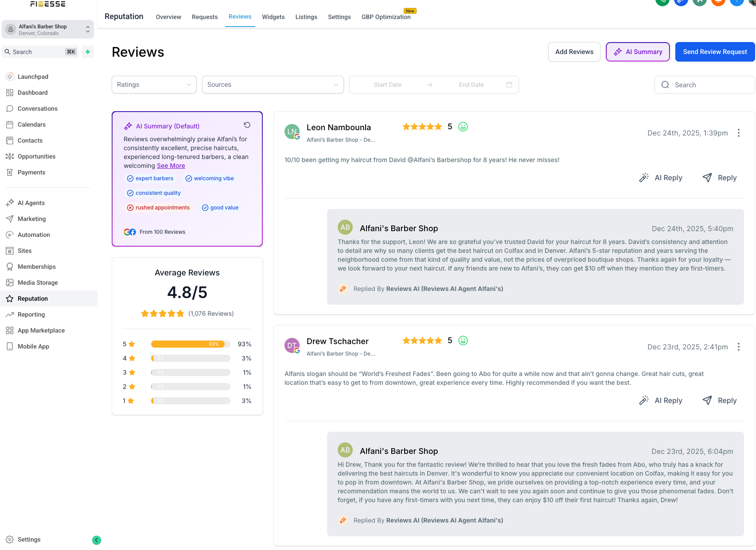756x550 pixels.
Task: Click the 'consistent quality' tag
Action: point(154,193)
